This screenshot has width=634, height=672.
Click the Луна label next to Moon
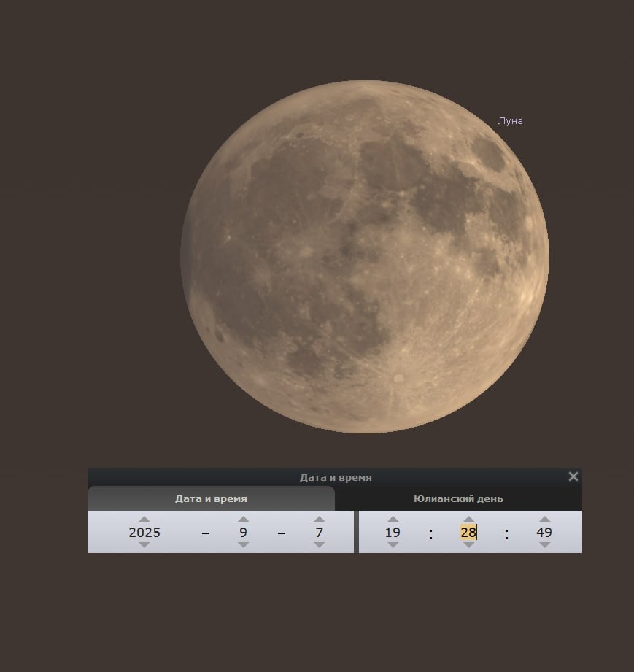[x=510, y=121]
